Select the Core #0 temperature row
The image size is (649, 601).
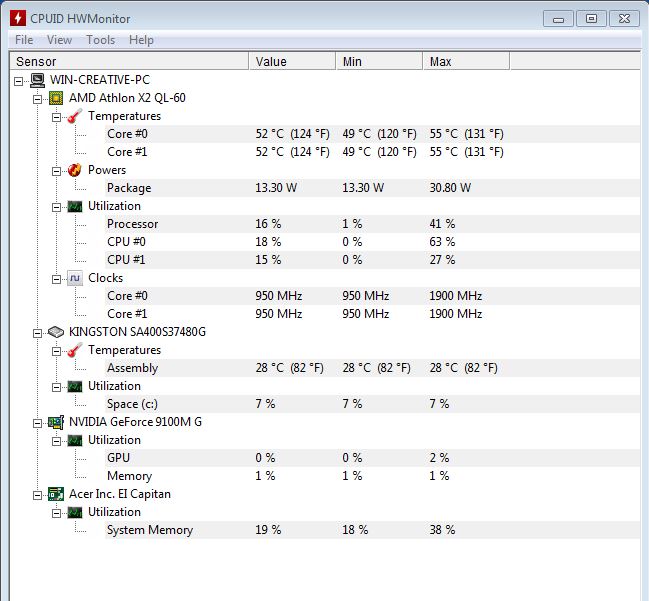coord(372,134)
